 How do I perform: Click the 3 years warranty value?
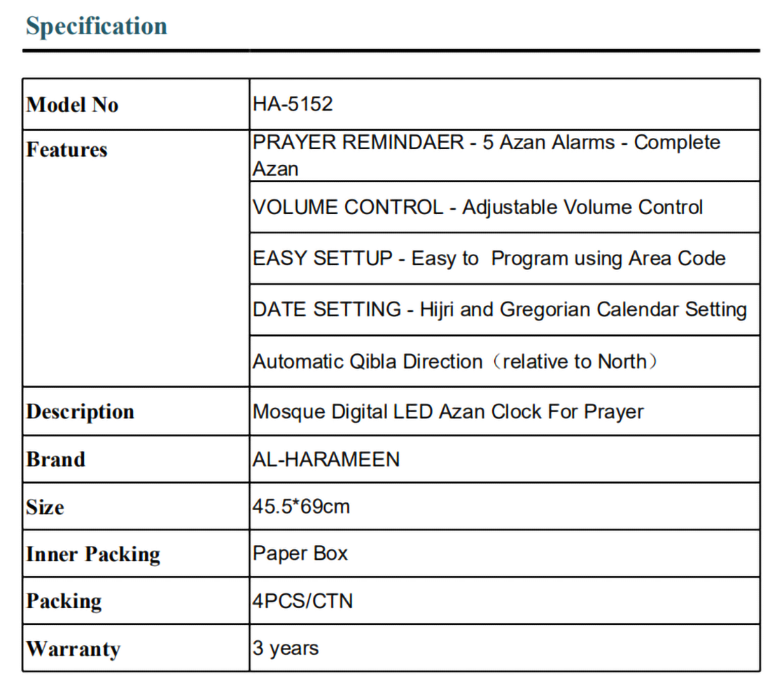[286, 648]
